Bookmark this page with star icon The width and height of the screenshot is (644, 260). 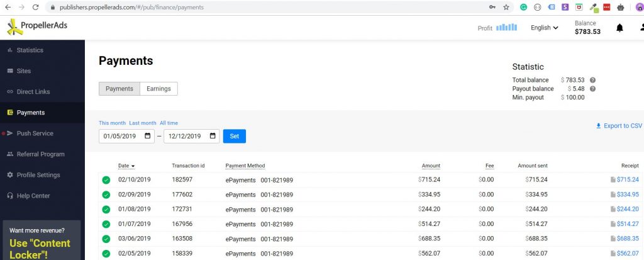pyautogui.click(x=506, y=7)
